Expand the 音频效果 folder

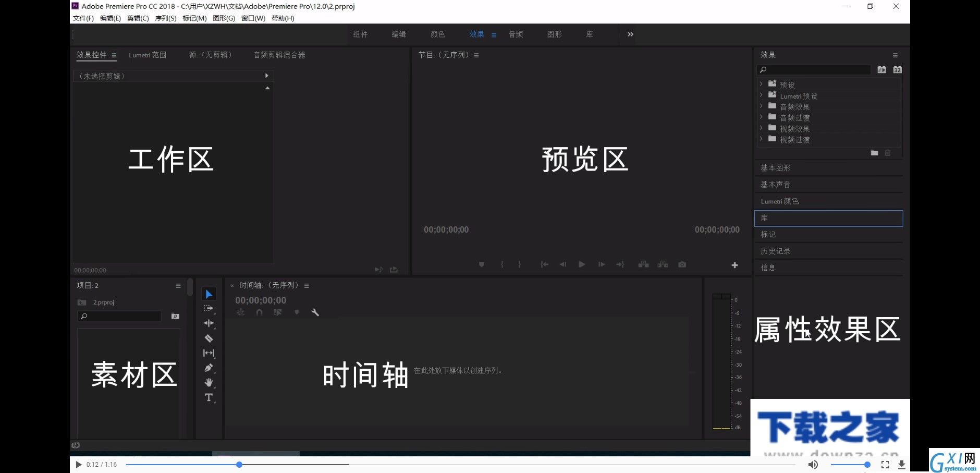761,106
